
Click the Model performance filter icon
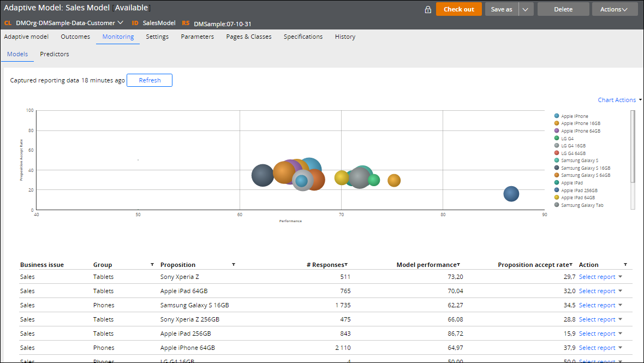pyautogui.click(x=458, y=265)
